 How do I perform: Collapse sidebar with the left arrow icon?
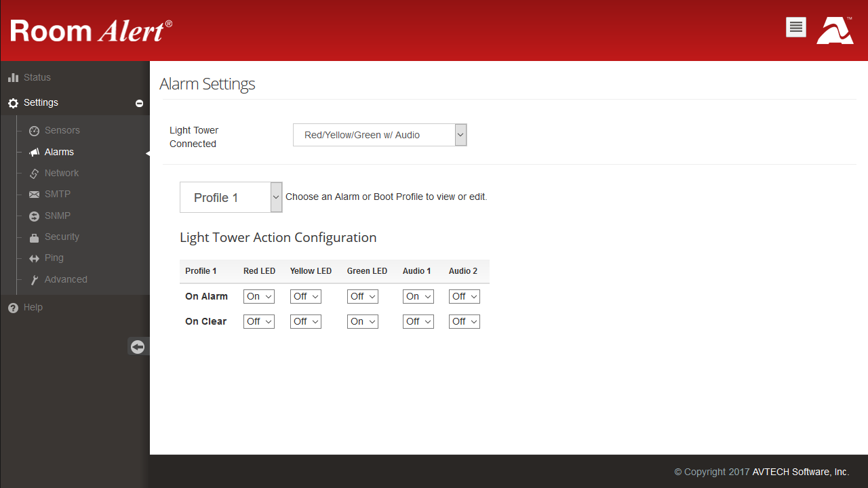[x=138, y=347]
